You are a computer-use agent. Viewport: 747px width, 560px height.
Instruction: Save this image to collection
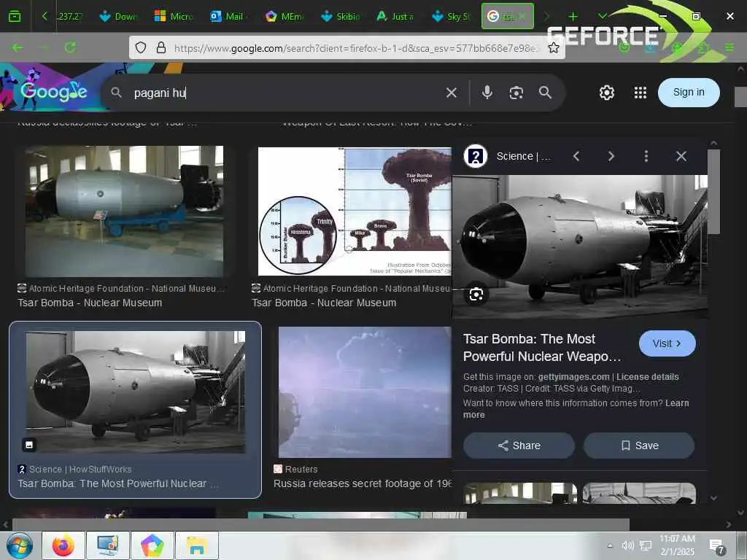[x=639, y=446]
